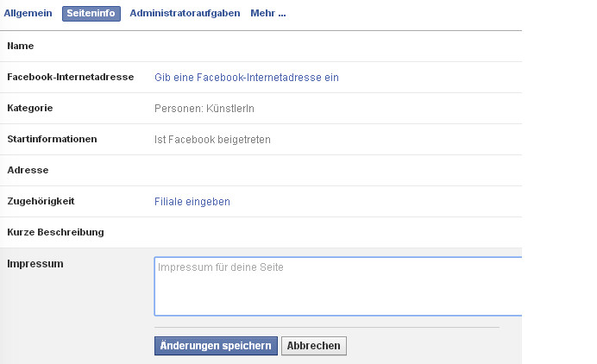The width and height of the screenshot is (597, 364).
Task: Open the Administratoraufgaben tab
Action: pyautogui.click(x=185, y=14)
